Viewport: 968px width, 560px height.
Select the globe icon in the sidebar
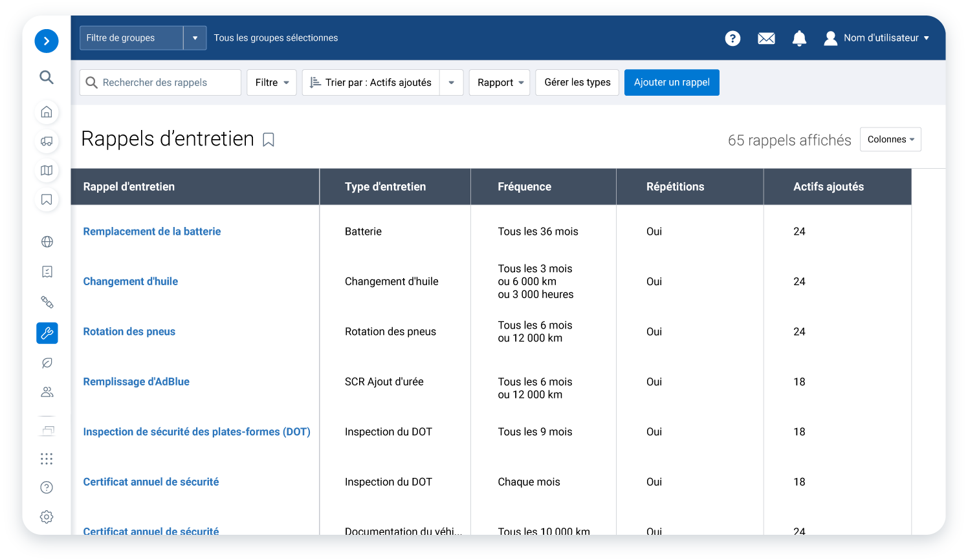click(46, 241)
